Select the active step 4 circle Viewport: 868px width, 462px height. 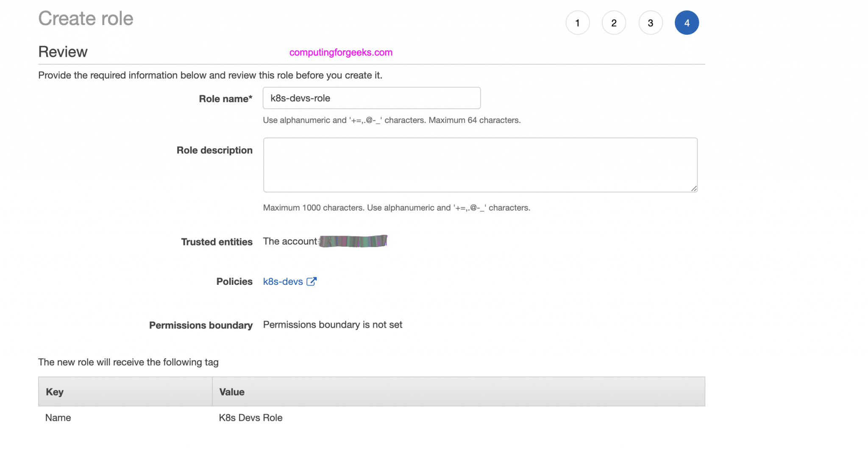687,23
